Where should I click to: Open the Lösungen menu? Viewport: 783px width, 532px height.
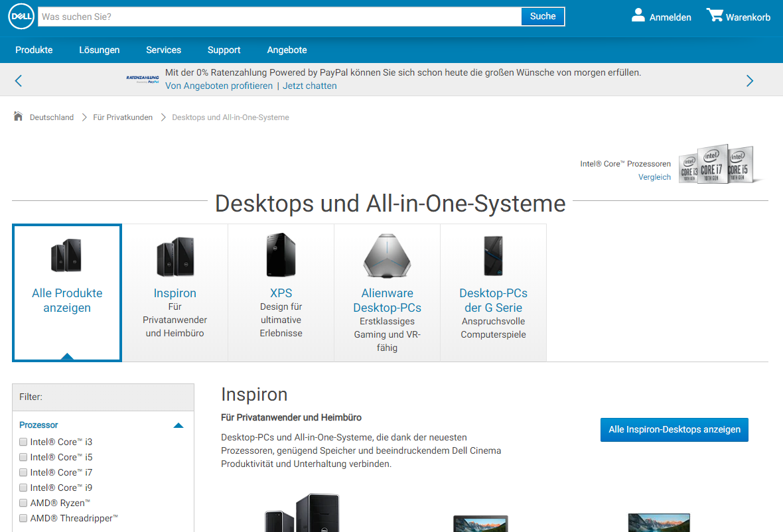tap(100, 50)
